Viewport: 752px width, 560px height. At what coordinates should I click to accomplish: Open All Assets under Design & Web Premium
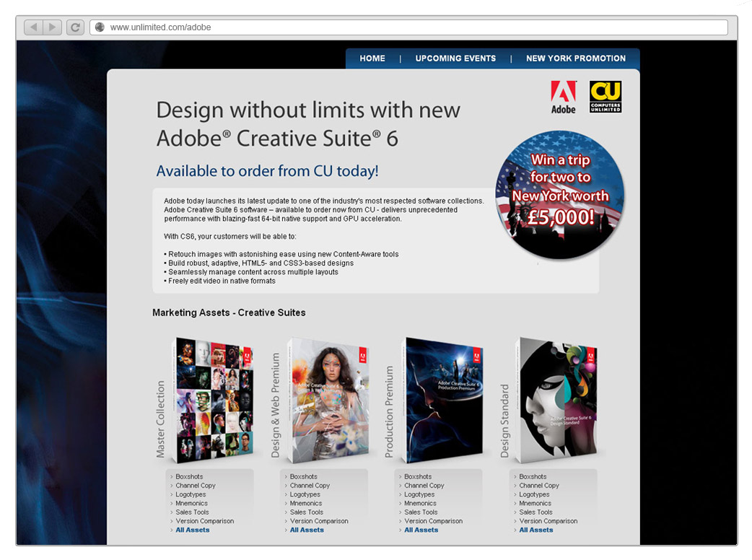pos(307,530)
